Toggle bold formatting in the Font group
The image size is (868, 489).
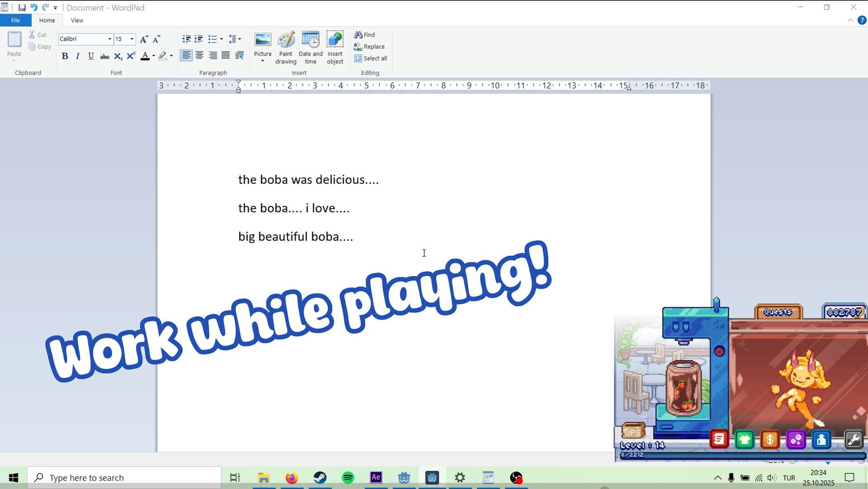tap(65, 56)
